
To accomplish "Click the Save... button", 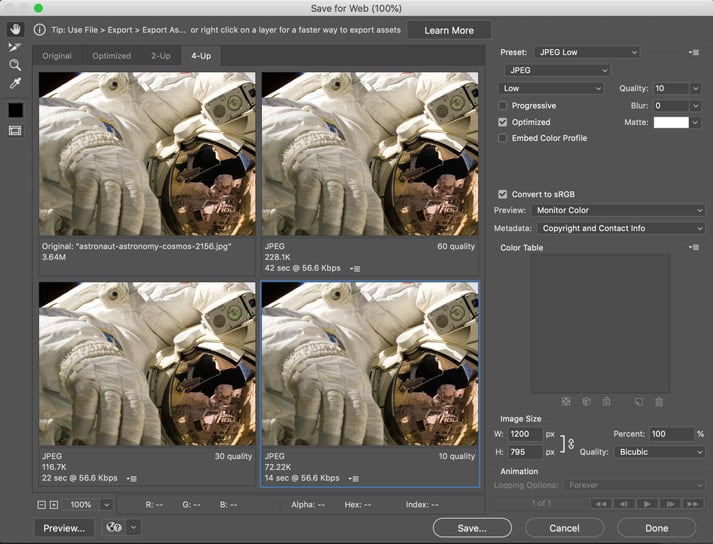I will tap(472, 527).
